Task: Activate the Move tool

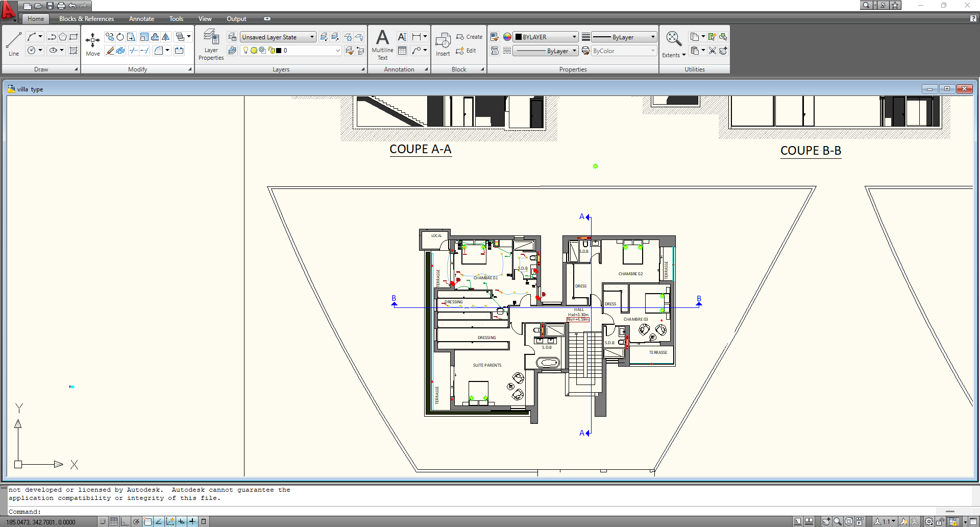Action: pyautogui.click(x=92, y=44)
